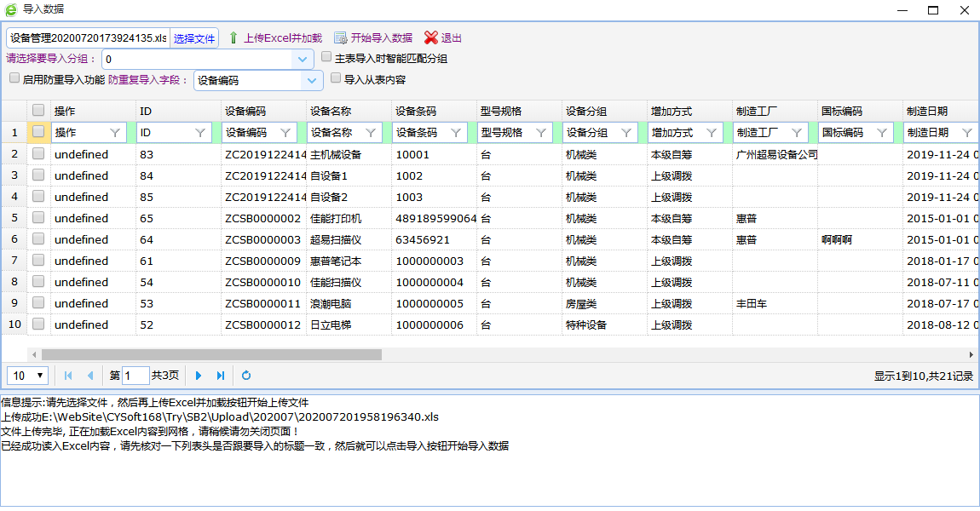
Task: Toggle 启用防重导入功能 checkbox
Action: 14,78
